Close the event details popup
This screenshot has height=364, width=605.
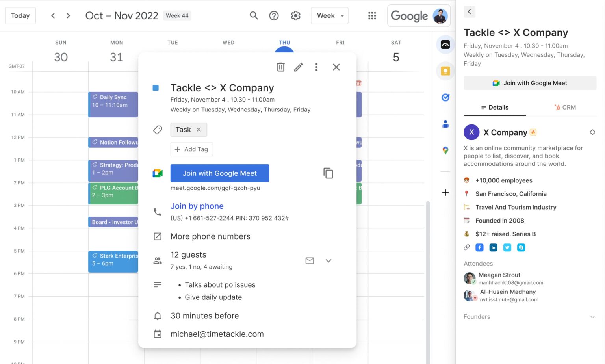pos(336,67)
